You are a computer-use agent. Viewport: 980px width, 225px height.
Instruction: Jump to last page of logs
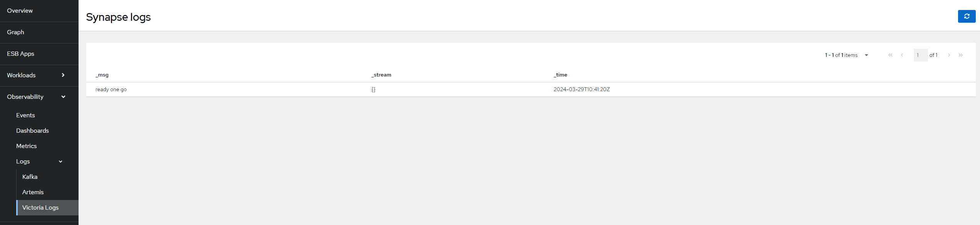(x=960, y=55)
